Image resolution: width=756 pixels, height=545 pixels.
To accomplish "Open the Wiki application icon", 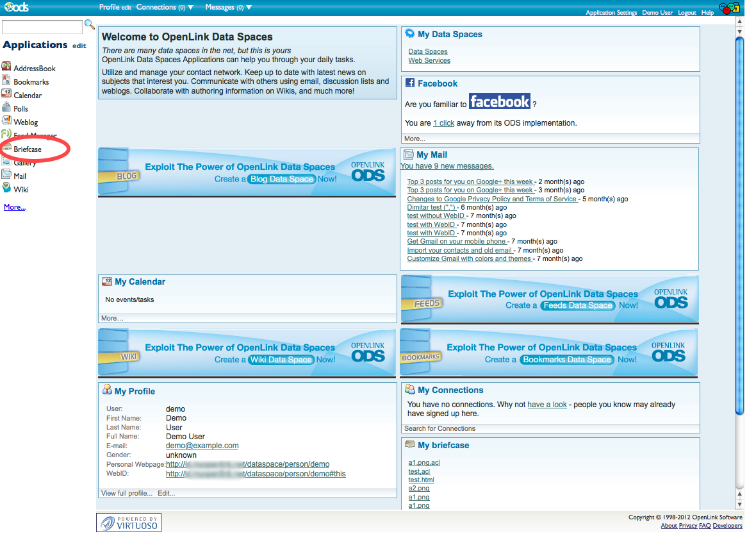I will pos(6,189).
